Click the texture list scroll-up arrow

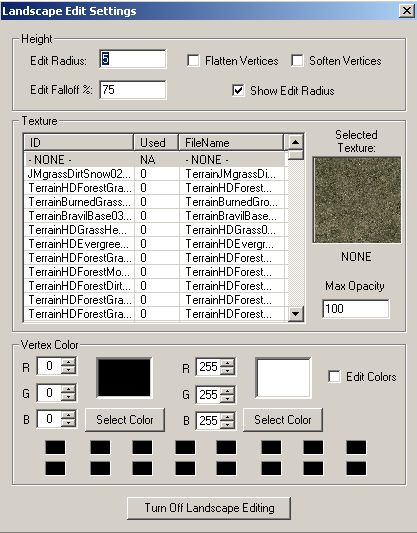coord(295,142)
